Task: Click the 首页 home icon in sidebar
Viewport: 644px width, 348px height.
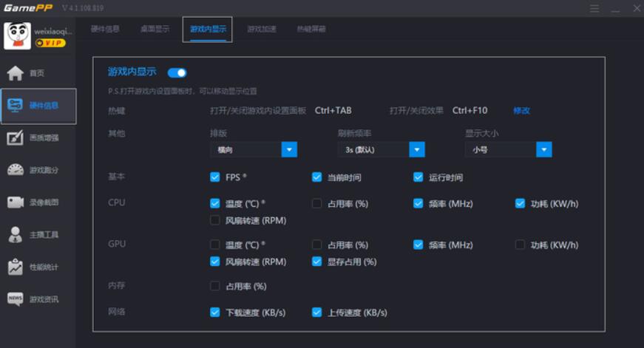Action: [16, 73]
